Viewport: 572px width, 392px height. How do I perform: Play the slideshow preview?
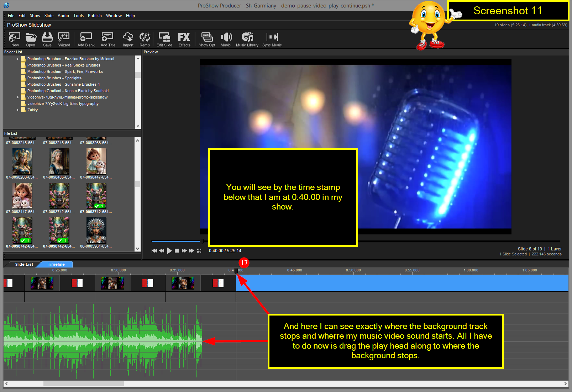pyautogui.click(x=169, y=251)
